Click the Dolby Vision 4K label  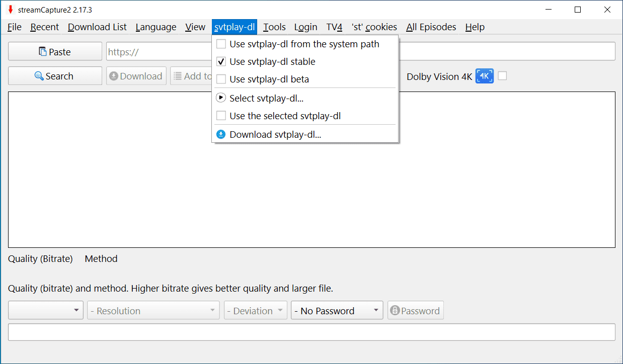439,76
